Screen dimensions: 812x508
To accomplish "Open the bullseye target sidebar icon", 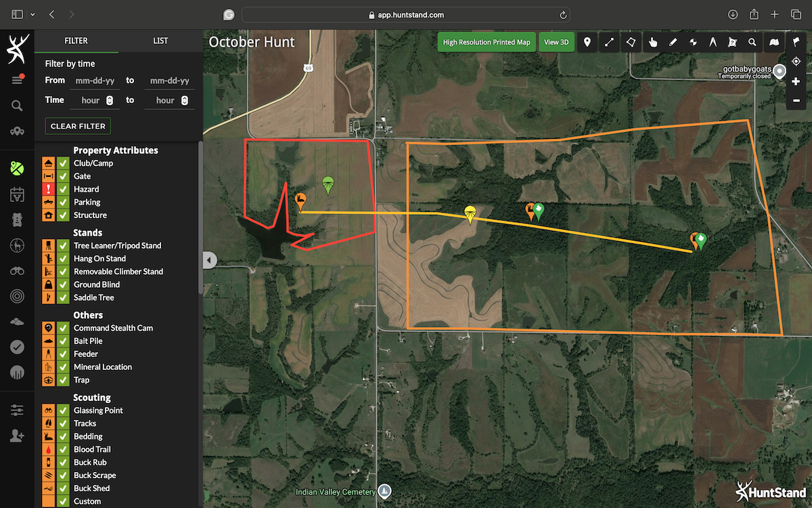I will point(17,296).
